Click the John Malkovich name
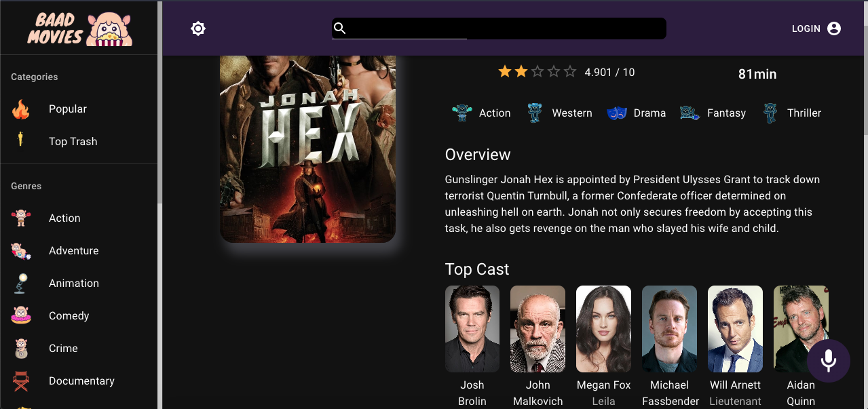 point(538,393)
